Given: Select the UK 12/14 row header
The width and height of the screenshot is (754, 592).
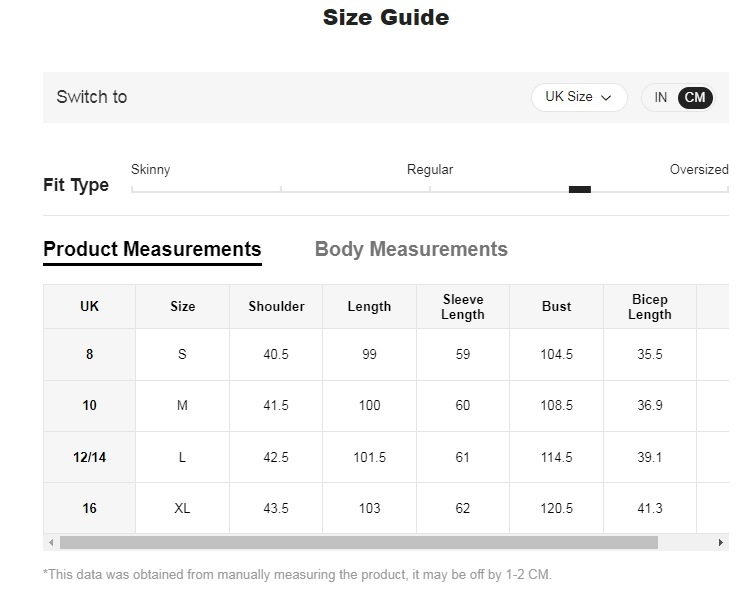Looking at the screenshot, I should [x=90, y=457].
